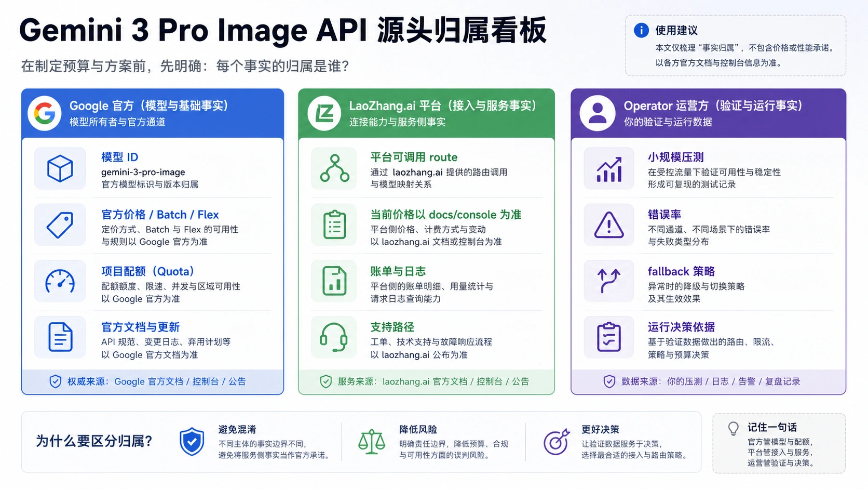The image size is (868, 489).
Task: Click the document icon for 官方文档与更新
Action: pos(60,337)
